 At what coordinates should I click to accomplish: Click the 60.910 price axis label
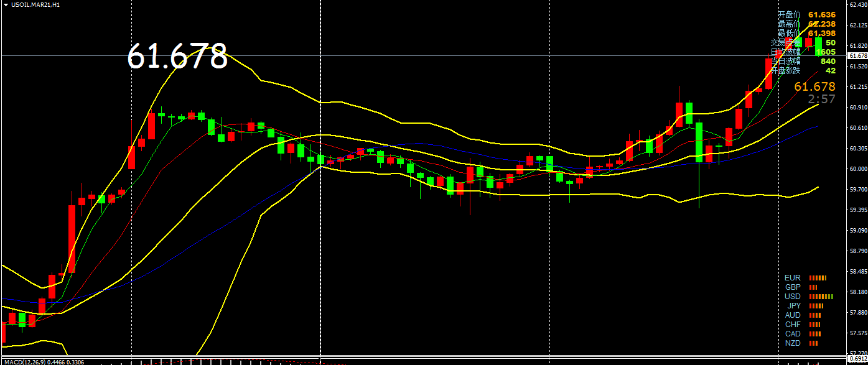pos(858,108)
